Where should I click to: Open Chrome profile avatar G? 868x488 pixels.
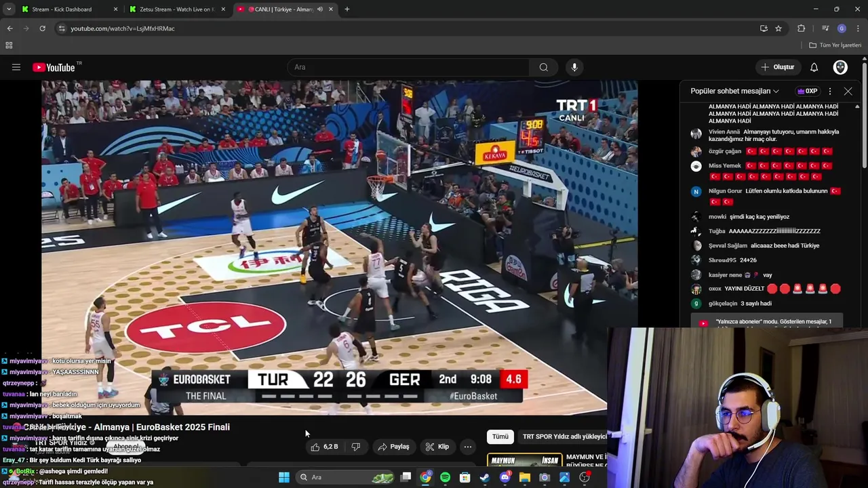842,28
